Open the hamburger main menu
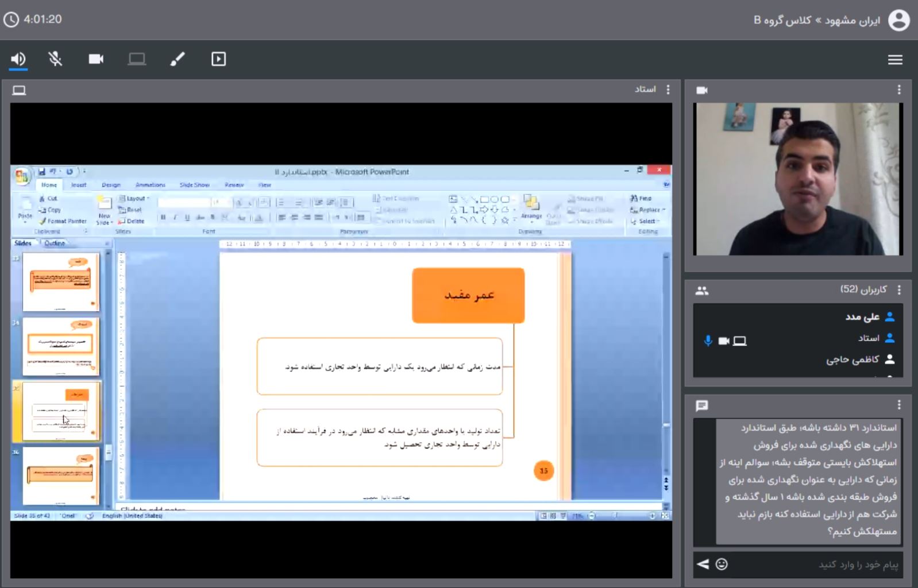This screenshot has width=918, height=588. point(895,60)
